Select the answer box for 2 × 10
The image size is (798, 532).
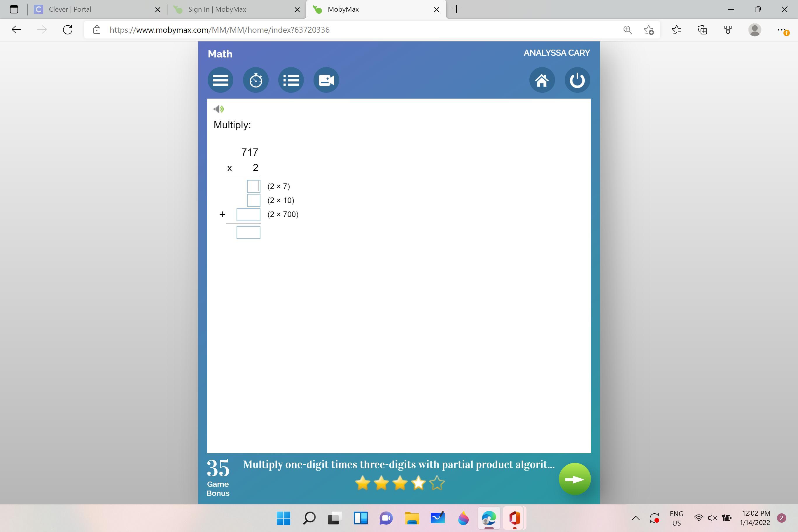[x=253, y=200]
